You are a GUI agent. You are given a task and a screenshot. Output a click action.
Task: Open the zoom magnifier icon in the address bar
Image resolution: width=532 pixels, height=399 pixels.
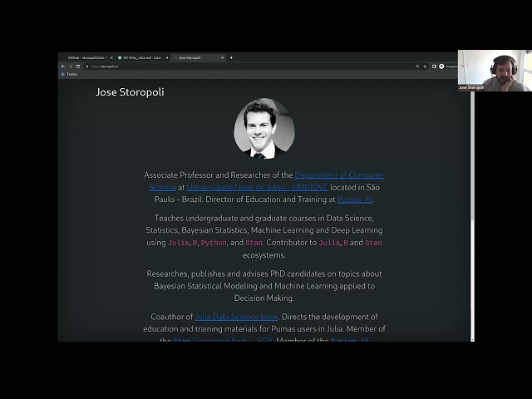tap(417, 66)
